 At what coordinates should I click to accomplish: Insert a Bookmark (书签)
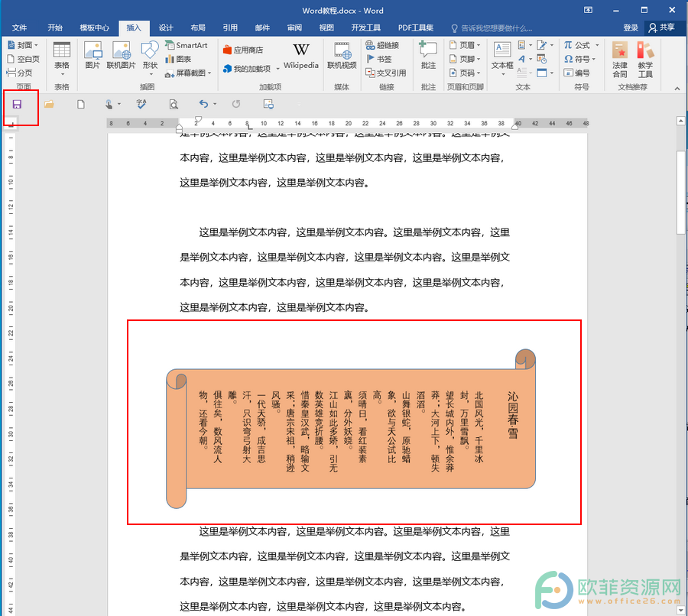tap(378, 59)
